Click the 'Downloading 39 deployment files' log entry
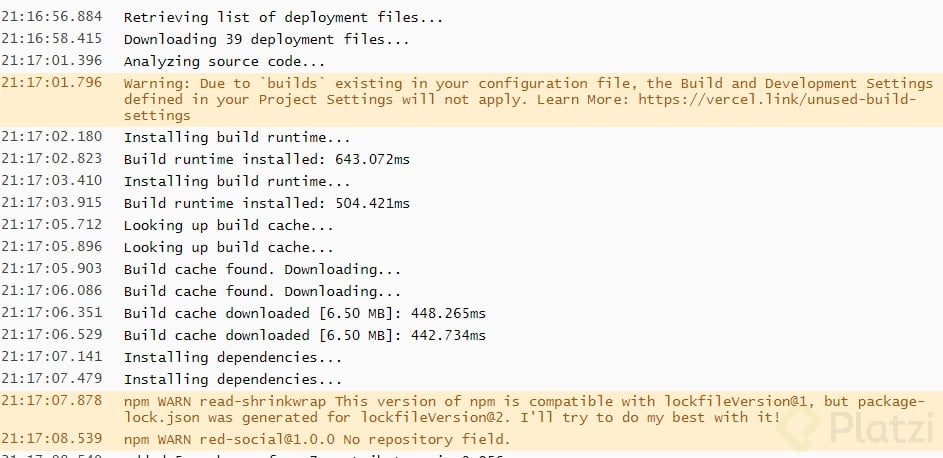Viewport: 943px width, 458px height. (266, 39)
